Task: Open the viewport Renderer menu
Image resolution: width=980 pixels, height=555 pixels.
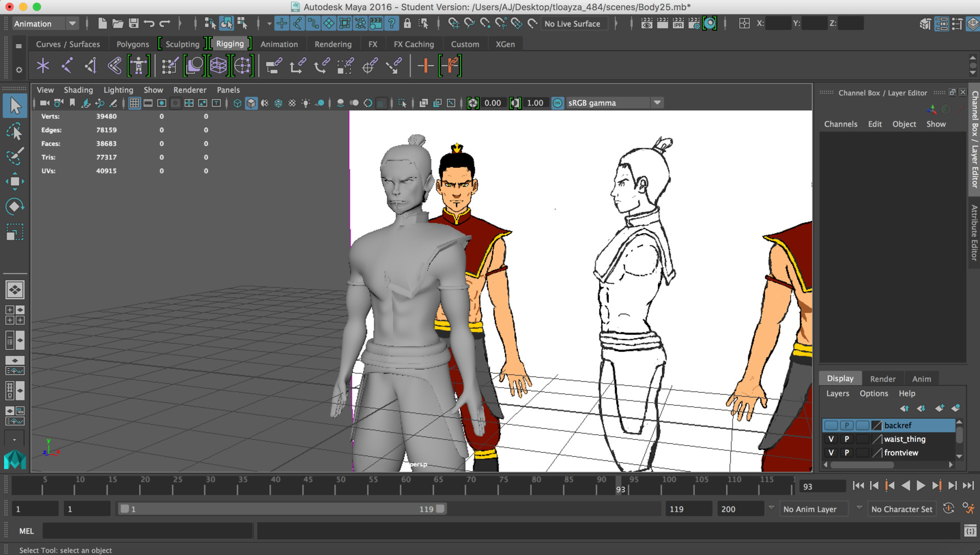Action: (x=190, y=90)
